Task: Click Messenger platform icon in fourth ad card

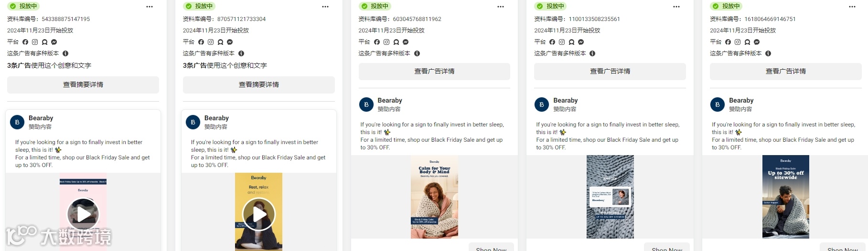Action: 581,42
